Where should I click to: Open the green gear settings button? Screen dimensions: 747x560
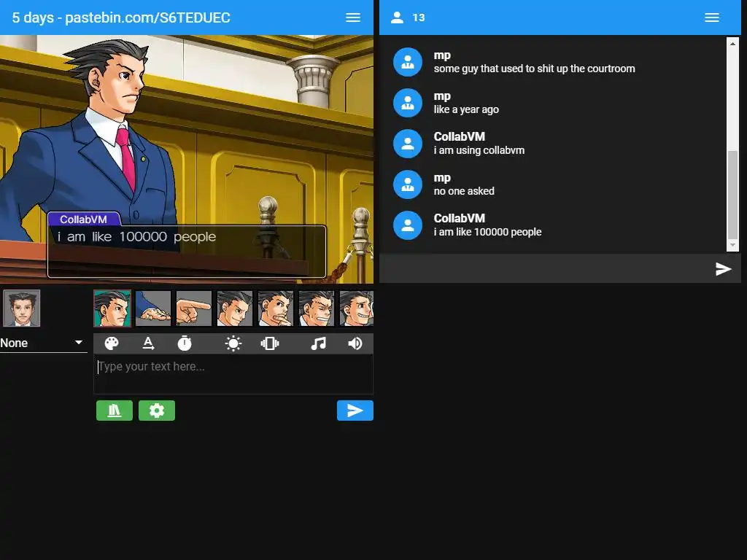coord(157,411)
